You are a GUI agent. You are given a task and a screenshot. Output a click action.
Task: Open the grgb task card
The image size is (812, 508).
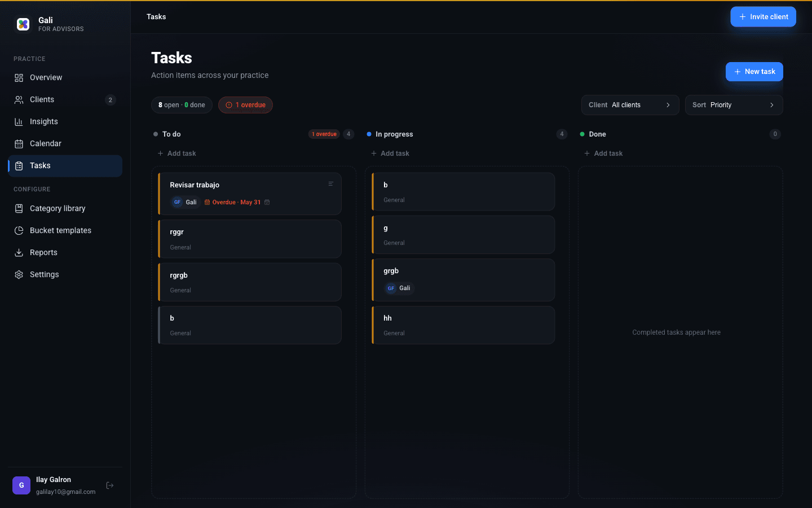point(464,280)
